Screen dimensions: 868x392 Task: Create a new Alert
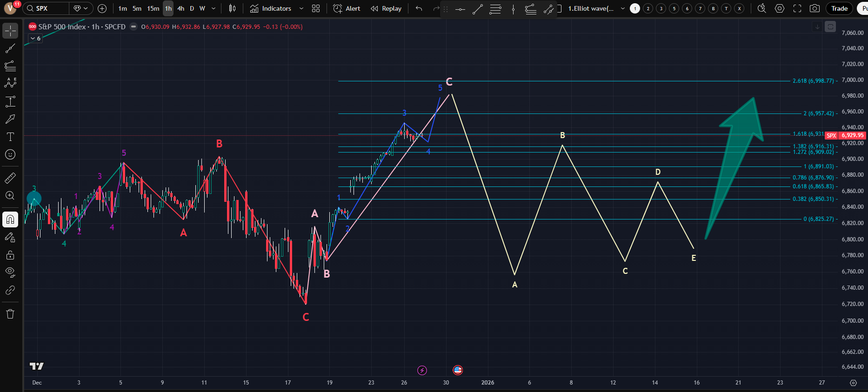pos(347,8)
